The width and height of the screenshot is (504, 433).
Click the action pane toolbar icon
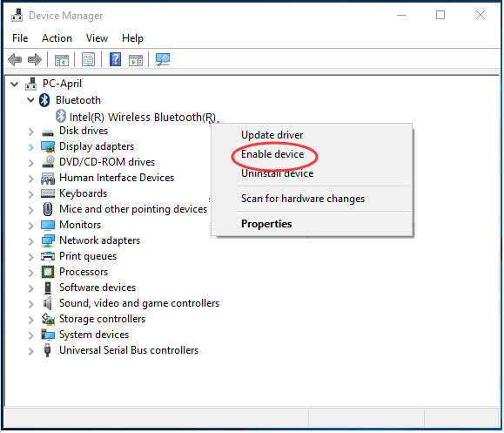135,60
